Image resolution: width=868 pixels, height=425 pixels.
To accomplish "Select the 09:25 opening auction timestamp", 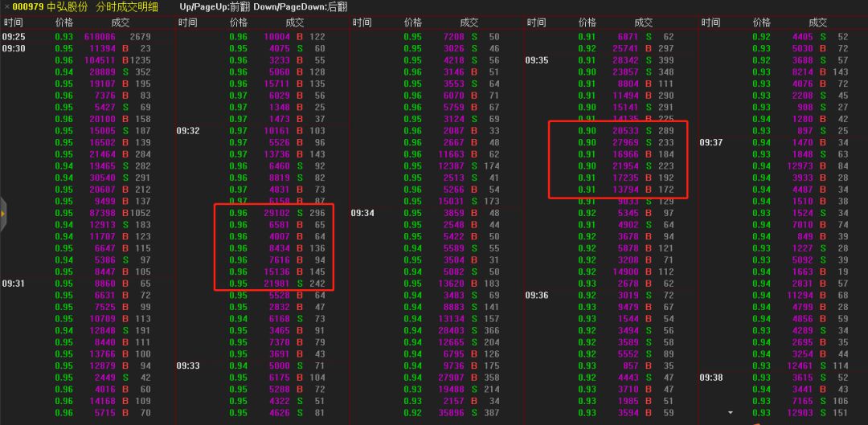I will [x=13, y=37].
